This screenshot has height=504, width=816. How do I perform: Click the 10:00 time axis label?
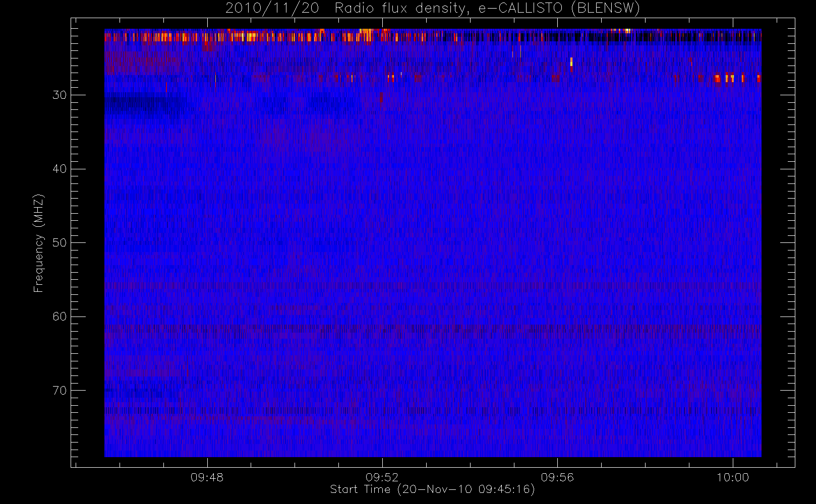point(732,477)
